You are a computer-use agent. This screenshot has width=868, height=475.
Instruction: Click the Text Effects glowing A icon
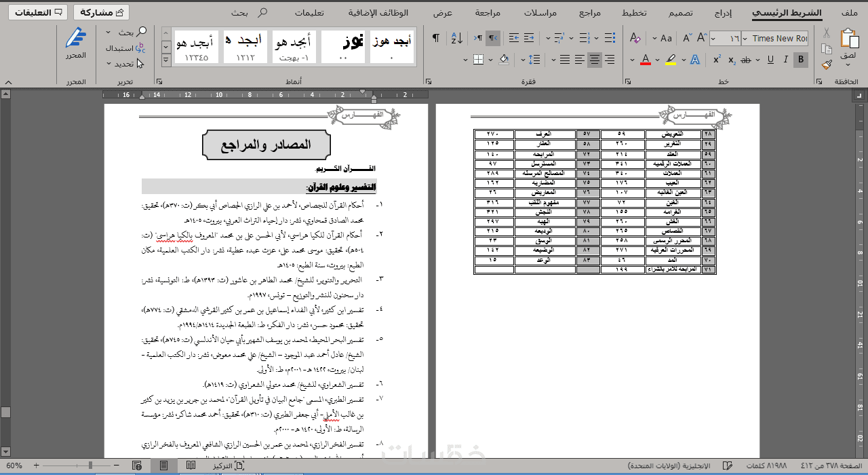click(x=694, y=60)
